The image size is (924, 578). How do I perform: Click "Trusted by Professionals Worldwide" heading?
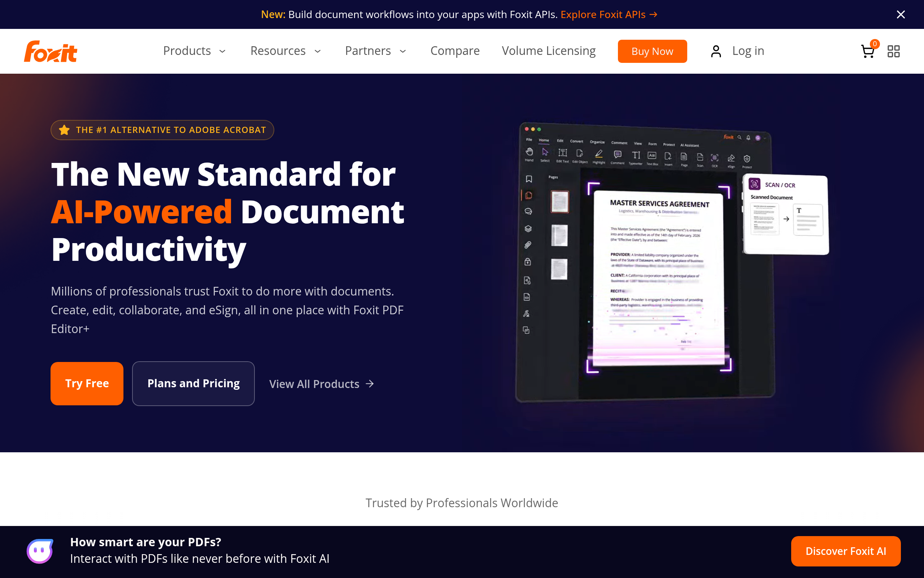click(x=462, y=503)
